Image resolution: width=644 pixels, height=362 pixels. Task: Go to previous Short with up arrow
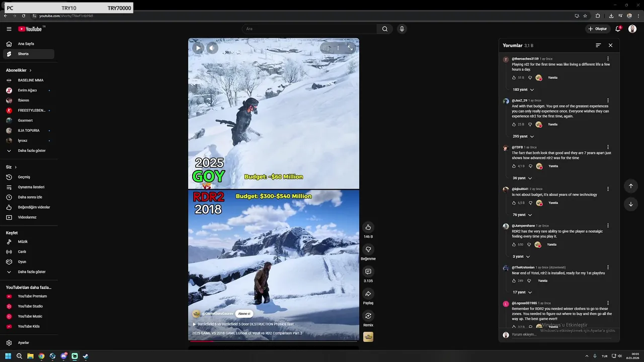[x=631, y=186]
